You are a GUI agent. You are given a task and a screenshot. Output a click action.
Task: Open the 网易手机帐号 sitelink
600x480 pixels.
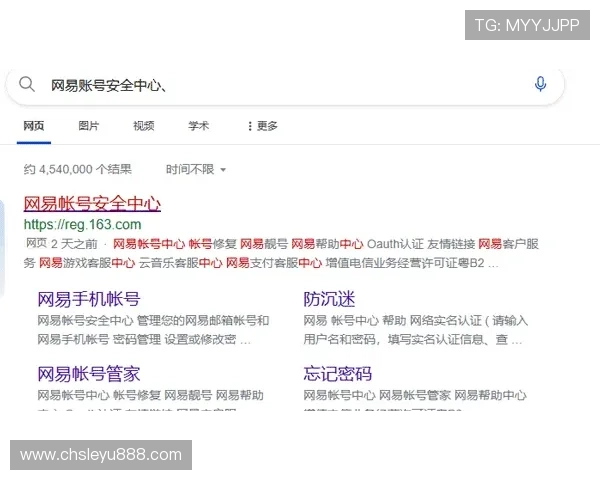(89, 299)
